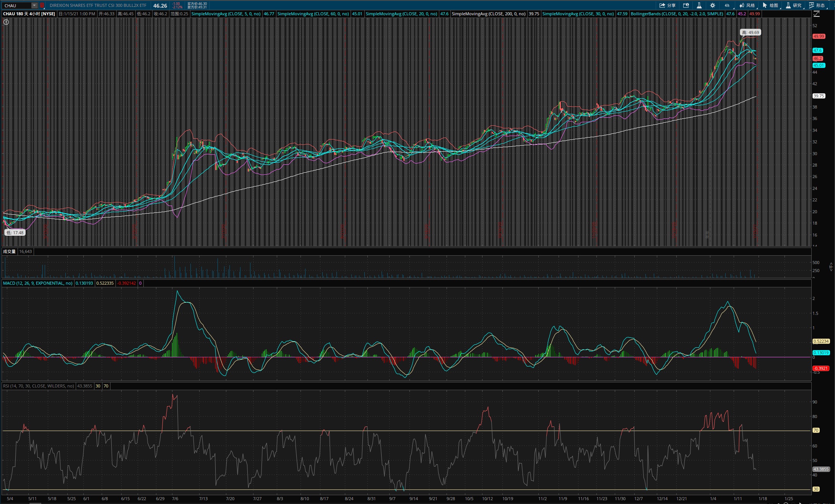Click the CHAU 180 天 4小时 [NYSE] label
Viewport: 835px width, 504px height.
pyautogui.click(x=29, y=14)
